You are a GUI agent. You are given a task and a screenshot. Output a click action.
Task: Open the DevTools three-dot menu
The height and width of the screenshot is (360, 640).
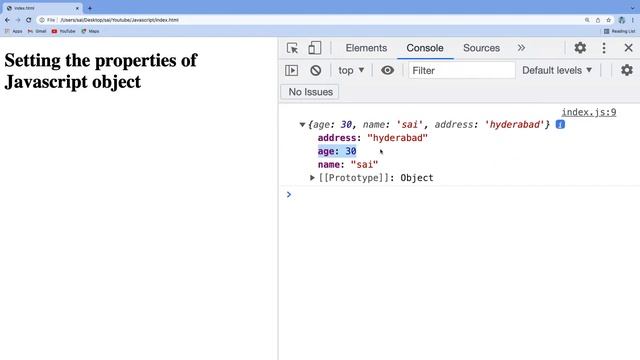[604, 48]
